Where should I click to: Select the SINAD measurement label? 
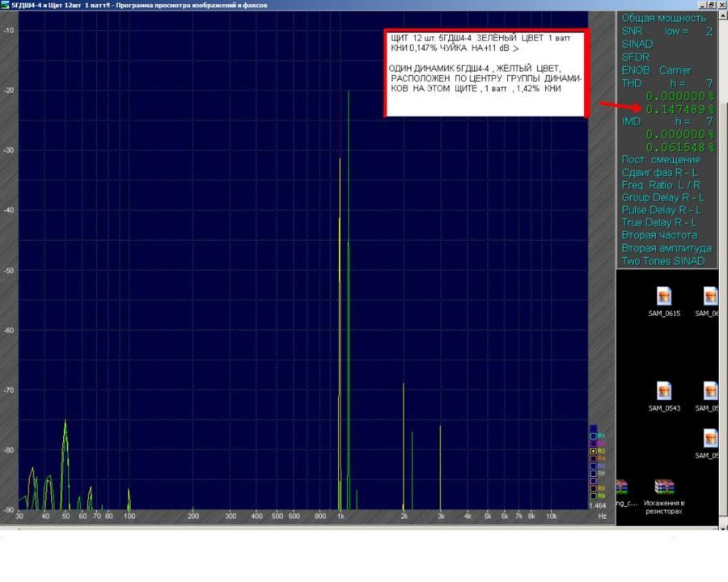[637, 44]
